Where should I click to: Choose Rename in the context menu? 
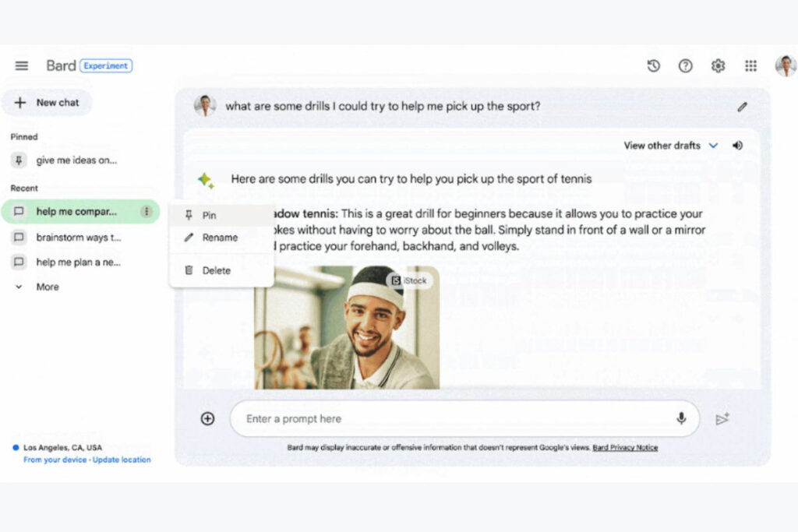pos(219,238)
